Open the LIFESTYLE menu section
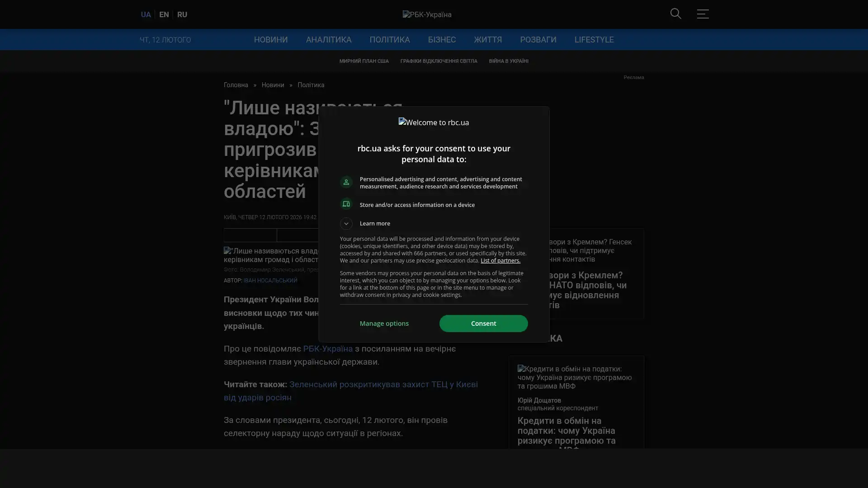The width and height of the screenshot is (868, 488). point(594,40)
